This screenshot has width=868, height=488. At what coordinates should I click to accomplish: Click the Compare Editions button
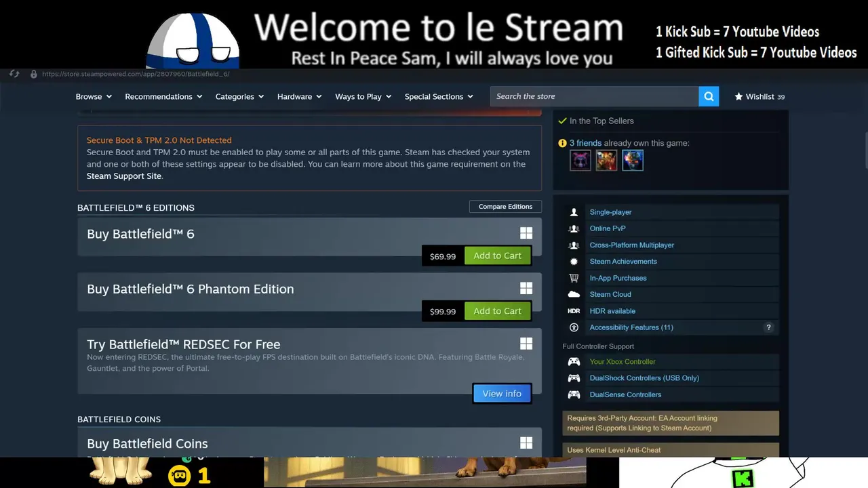coord(505,207)
